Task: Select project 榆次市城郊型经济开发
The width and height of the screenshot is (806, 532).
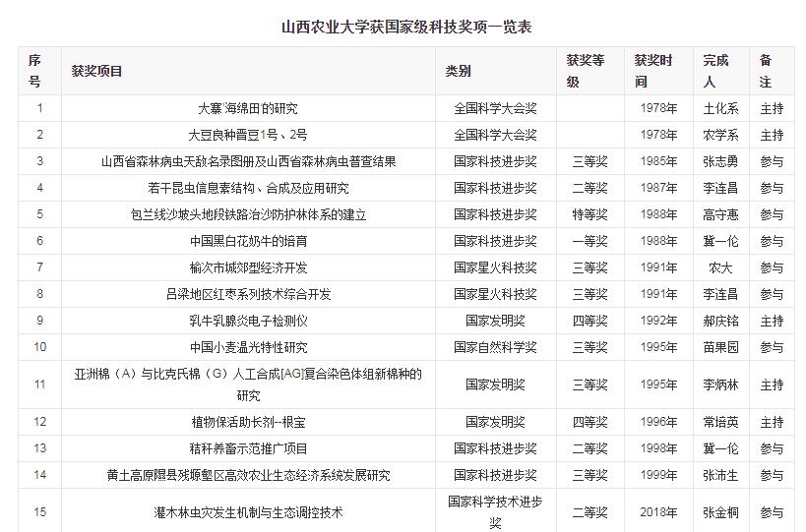Action: (x=248, y=268)
